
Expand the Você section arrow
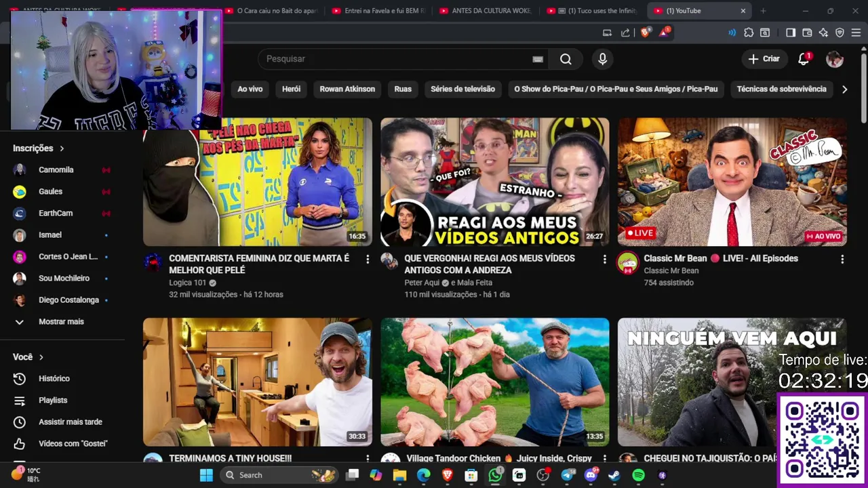pyautogui.click(x=41, y=357)
